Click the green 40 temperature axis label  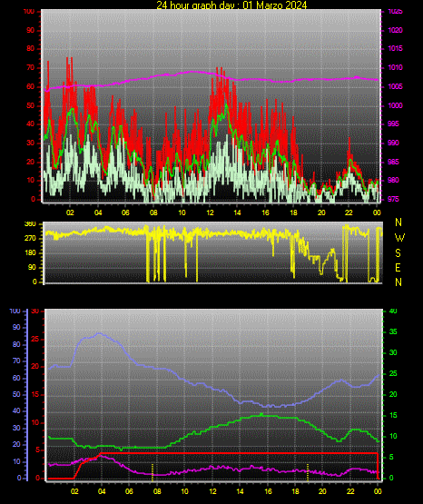[393, 311]
